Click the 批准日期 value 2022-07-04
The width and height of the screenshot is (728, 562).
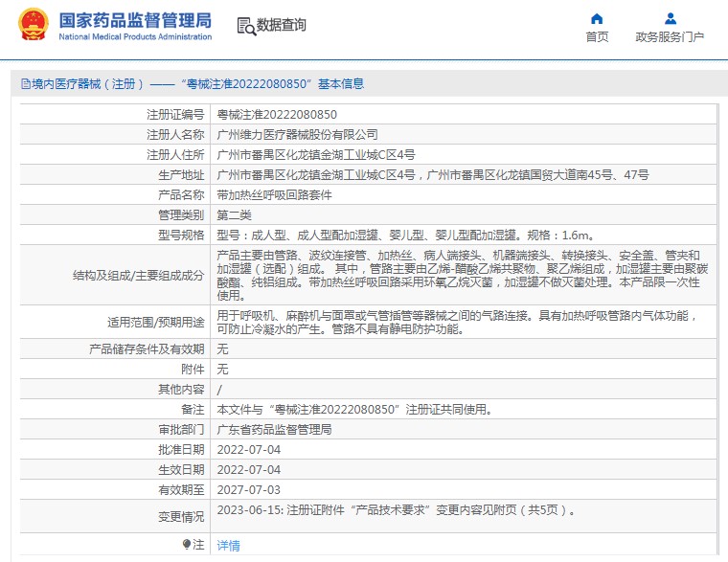[249, 450]
